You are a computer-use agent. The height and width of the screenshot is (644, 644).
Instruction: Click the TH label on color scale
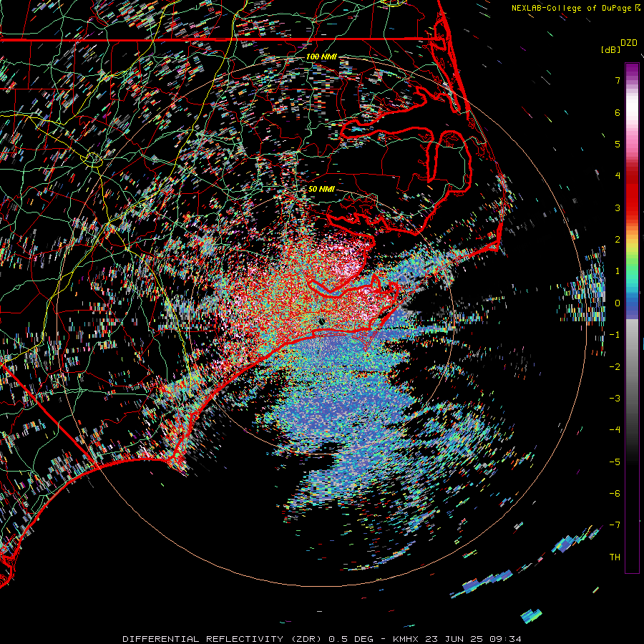coord(615,557)
